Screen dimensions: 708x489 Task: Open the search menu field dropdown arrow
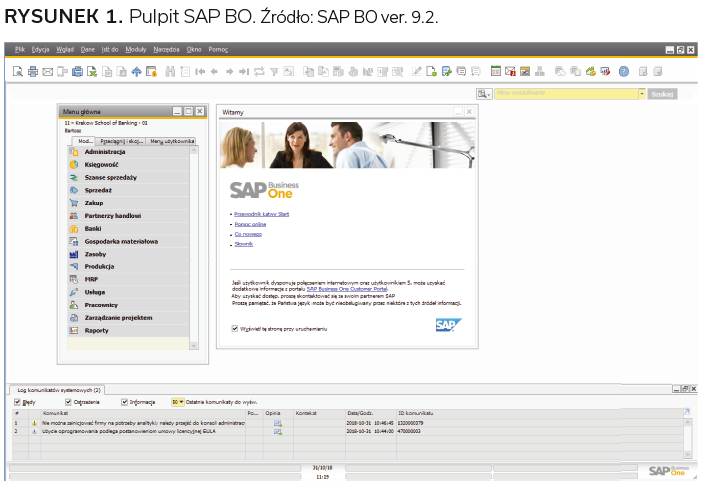(x=642, y=93)
